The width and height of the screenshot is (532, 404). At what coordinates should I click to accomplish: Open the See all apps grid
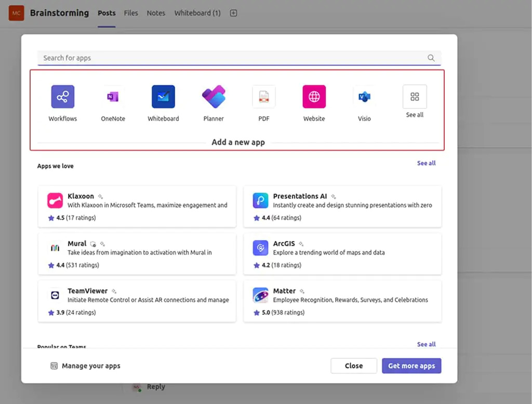(x=414, y=96)
